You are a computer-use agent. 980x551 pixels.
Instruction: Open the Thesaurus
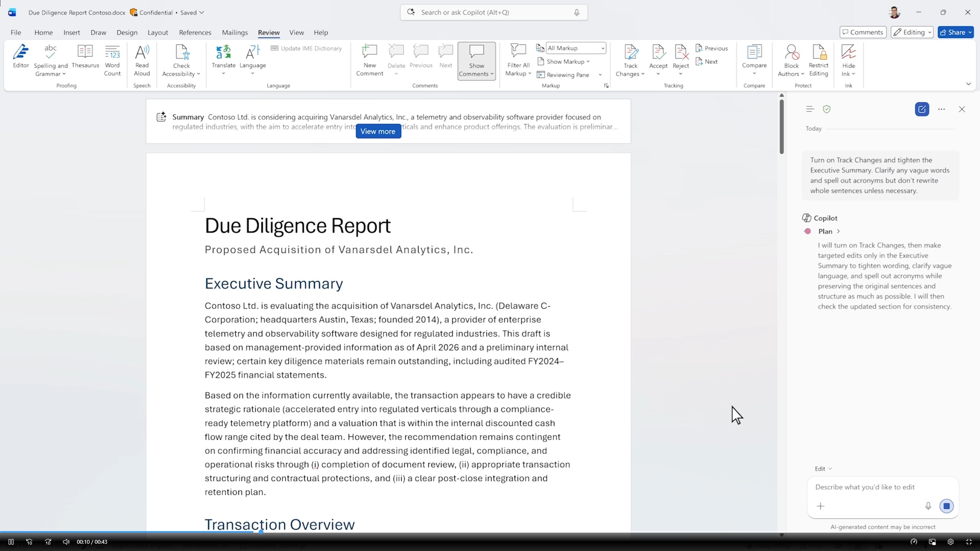(85, 57)
